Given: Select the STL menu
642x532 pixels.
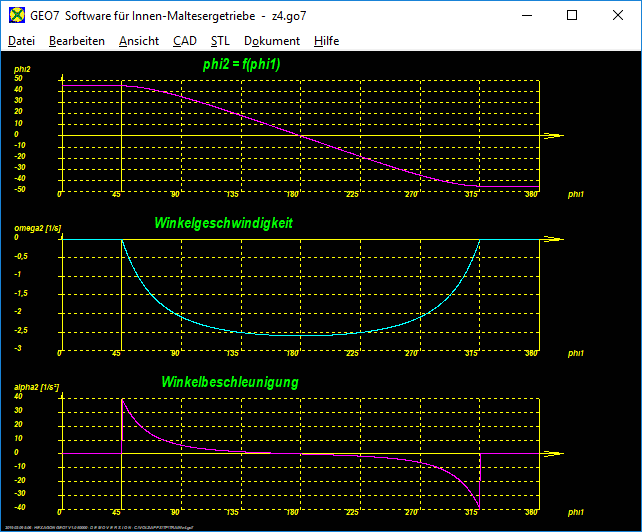Looking at the screenshot, I should point(220,41).
